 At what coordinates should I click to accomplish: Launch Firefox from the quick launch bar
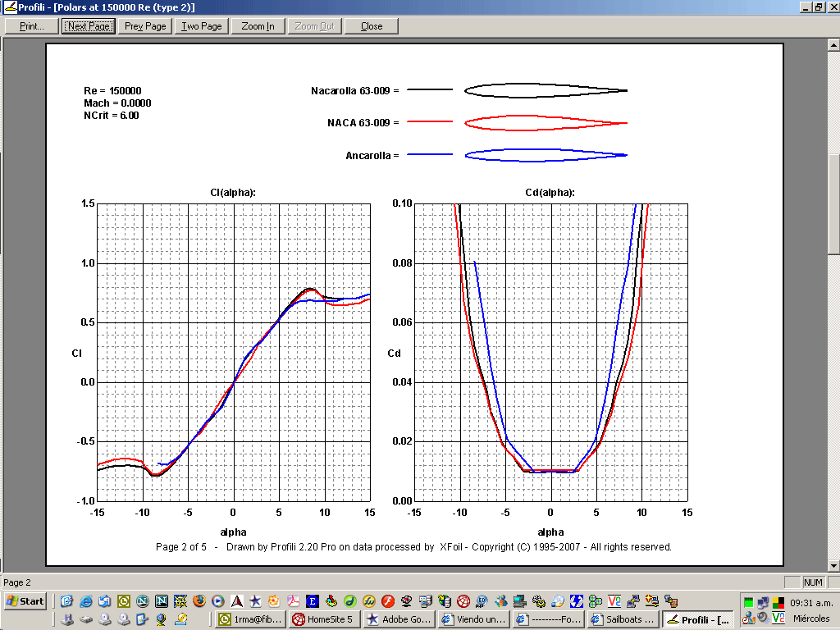click(x=199, y=601)
